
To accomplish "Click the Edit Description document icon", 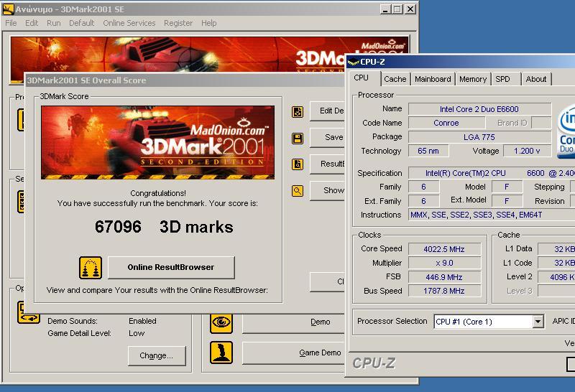I will [298, 112].
